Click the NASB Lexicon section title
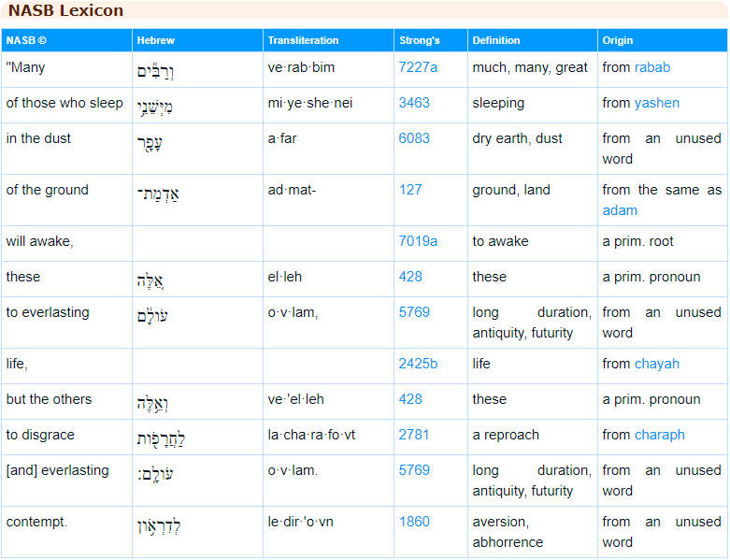The image size is (730, 560). click(65, 11)
